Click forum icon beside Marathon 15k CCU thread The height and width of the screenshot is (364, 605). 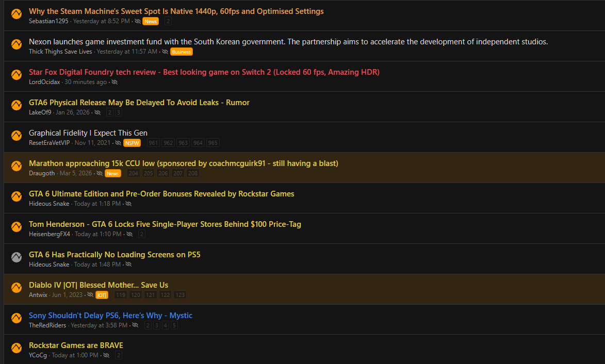(x=16, y=166)
